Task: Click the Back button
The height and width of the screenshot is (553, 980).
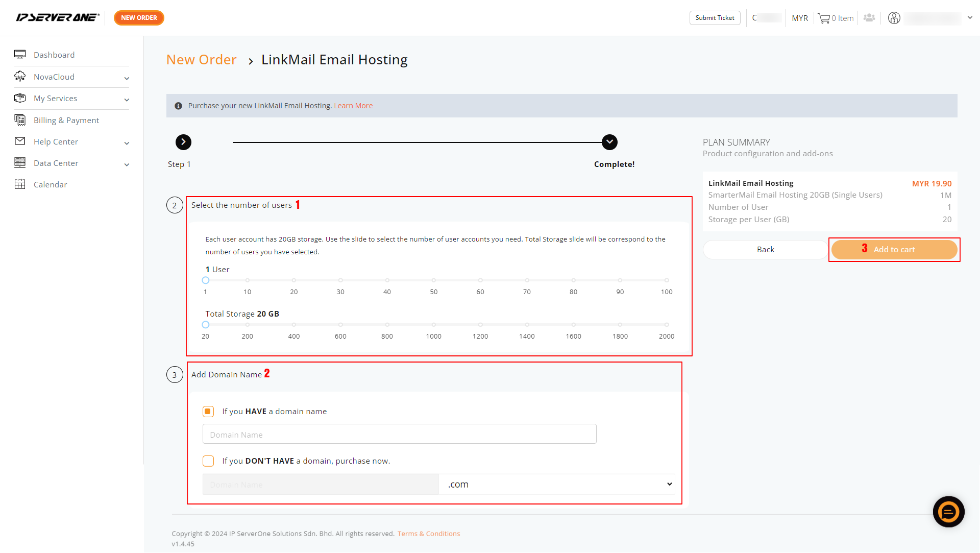Action: [x=765, y=250]
